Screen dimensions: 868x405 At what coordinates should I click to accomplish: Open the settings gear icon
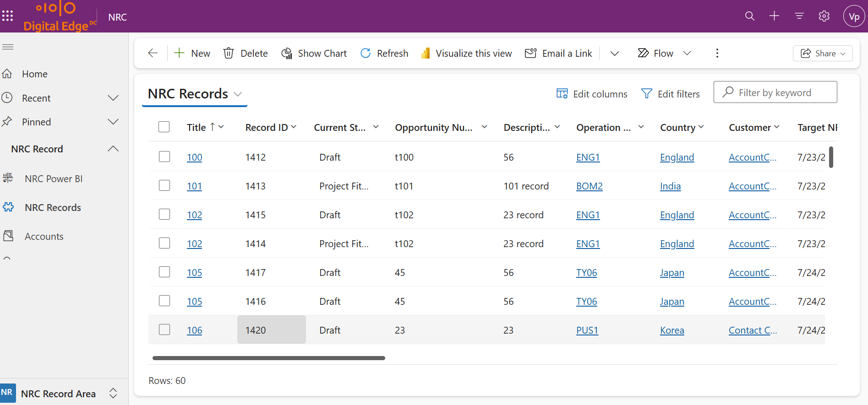[824, 16]
